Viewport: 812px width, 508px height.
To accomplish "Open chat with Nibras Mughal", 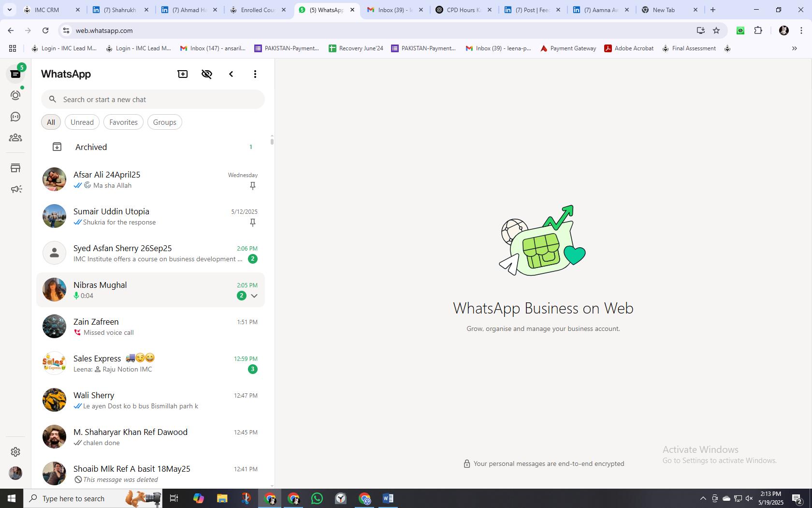I will point(151,290).
